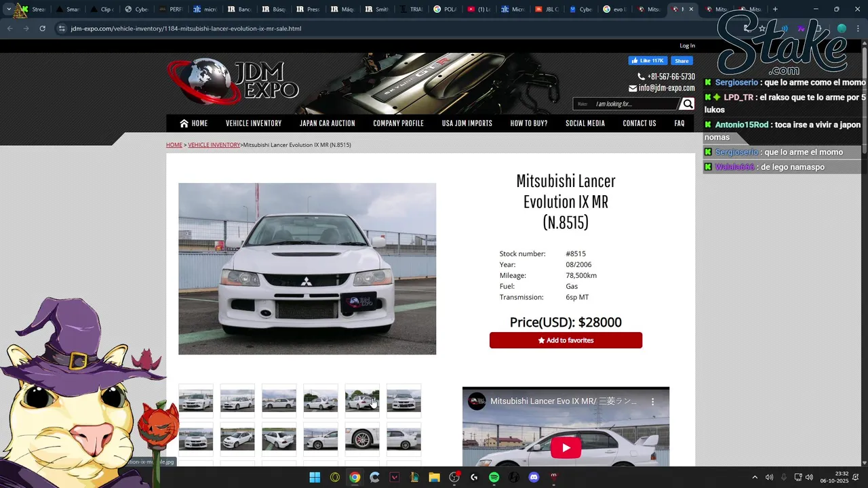Click the browser address bar URL
The image size is (868, 488).
point(186,28)
